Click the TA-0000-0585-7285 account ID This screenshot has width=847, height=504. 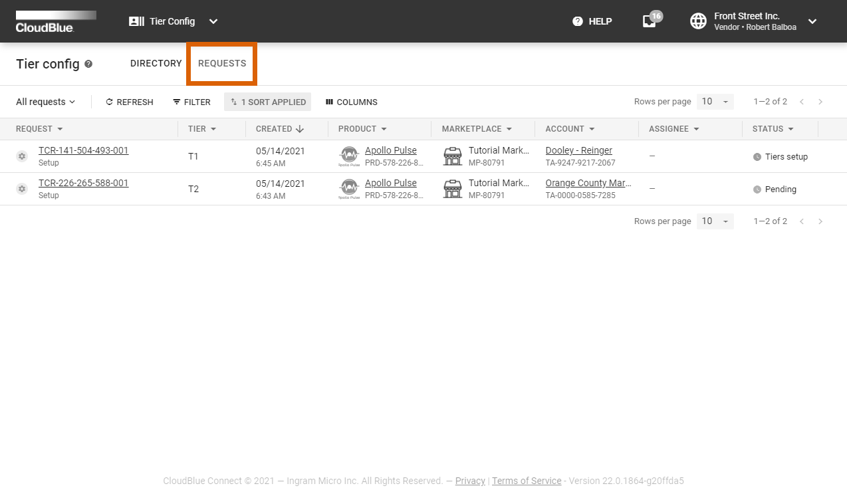(x=580, y=195)
